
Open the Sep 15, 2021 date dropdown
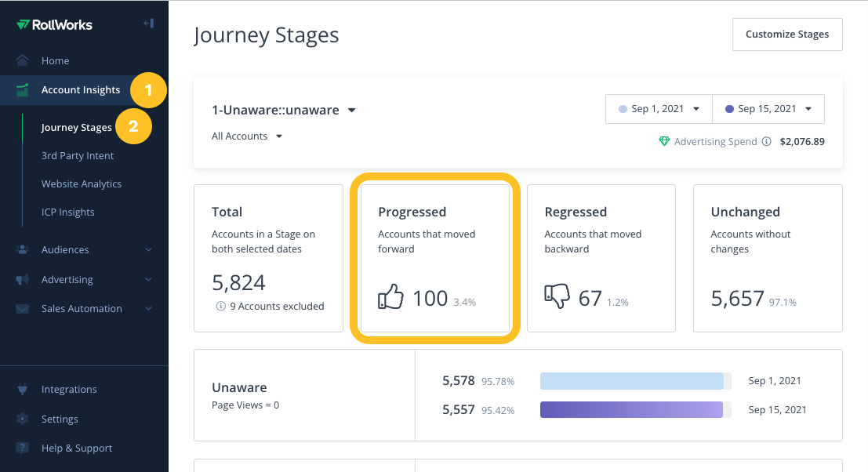[x=768, y=109]
